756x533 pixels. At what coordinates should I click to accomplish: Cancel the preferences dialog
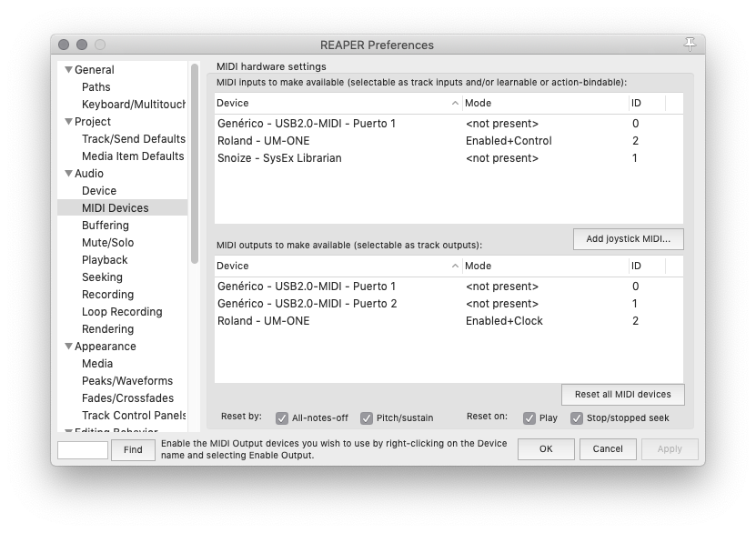[x=608, y=449]
